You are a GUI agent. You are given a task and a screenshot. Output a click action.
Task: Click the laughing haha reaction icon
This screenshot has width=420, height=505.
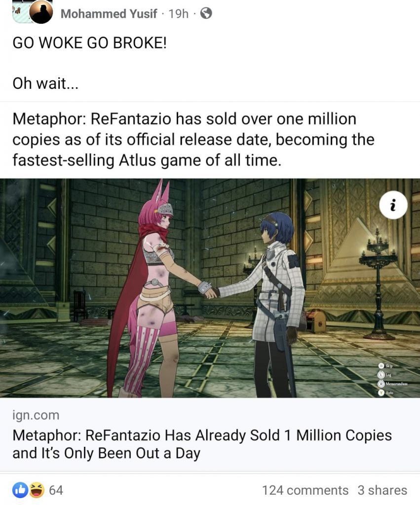(x=37, y=490)
